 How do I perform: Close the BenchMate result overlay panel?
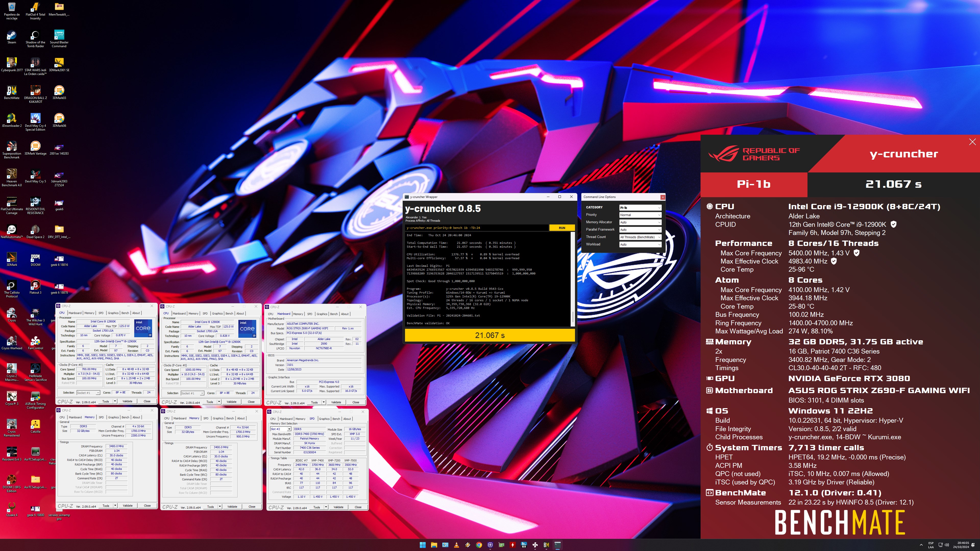click(972, 142)
